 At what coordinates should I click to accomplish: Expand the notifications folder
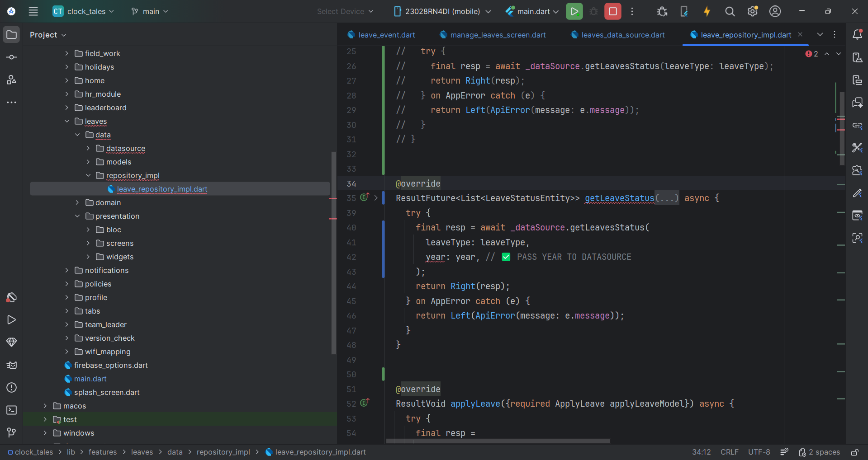[67, 270]
